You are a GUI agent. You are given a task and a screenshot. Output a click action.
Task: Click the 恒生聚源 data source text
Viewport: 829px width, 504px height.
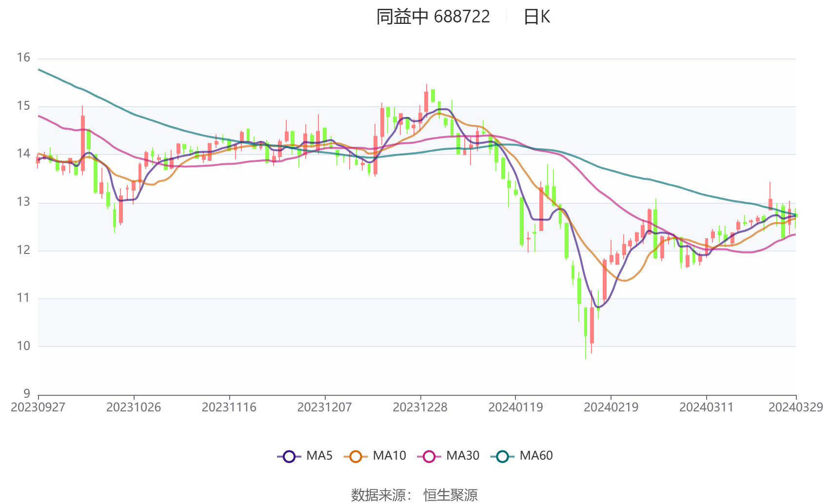click(x=451, y=495)
